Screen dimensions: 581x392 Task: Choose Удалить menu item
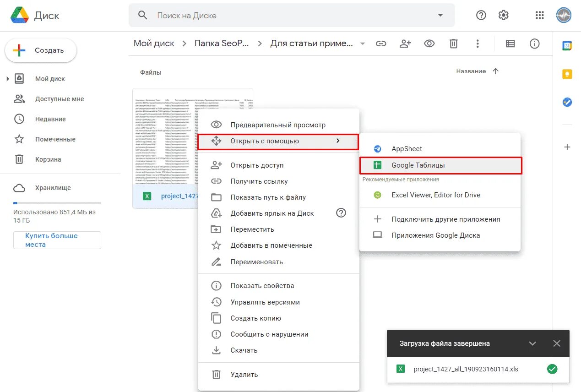tap(279, 375)
